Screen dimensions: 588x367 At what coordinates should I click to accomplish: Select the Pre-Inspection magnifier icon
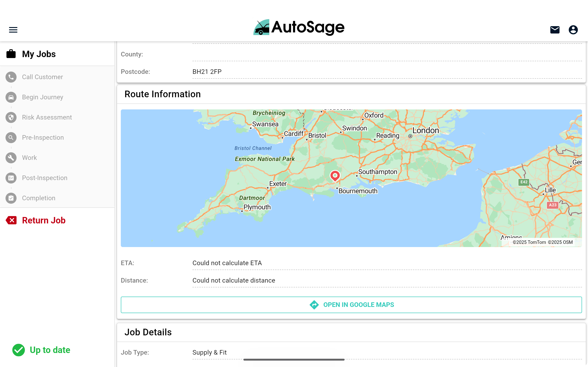pyautogui.click(x=11, y=137)
